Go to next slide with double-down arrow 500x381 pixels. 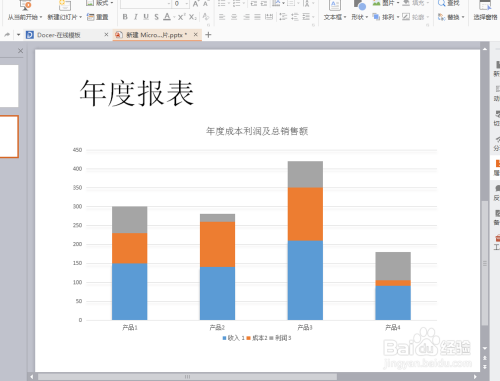[485, 367]
